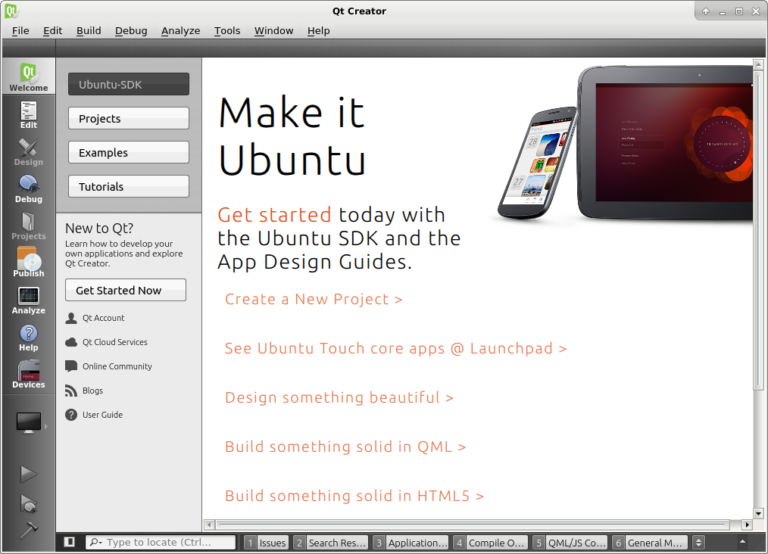Open the Devices mode
The image size is (768, 554).
[x=28, y=374]
